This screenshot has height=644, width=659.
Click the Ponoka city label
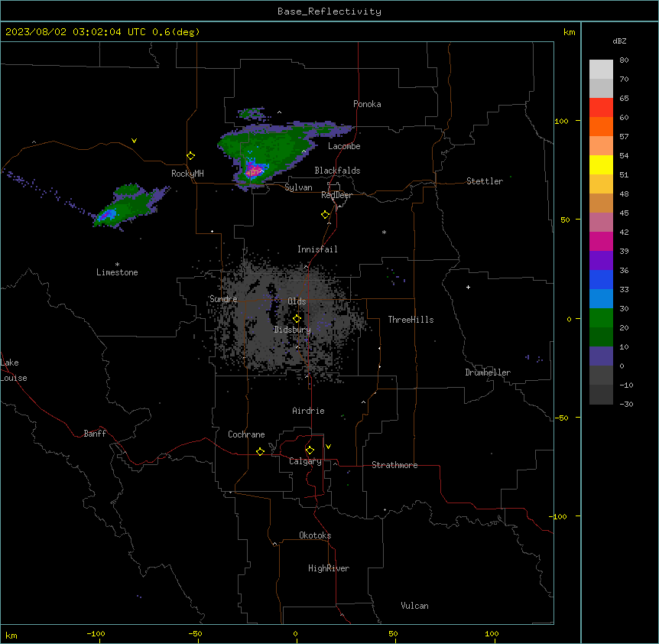coord(367,104)
